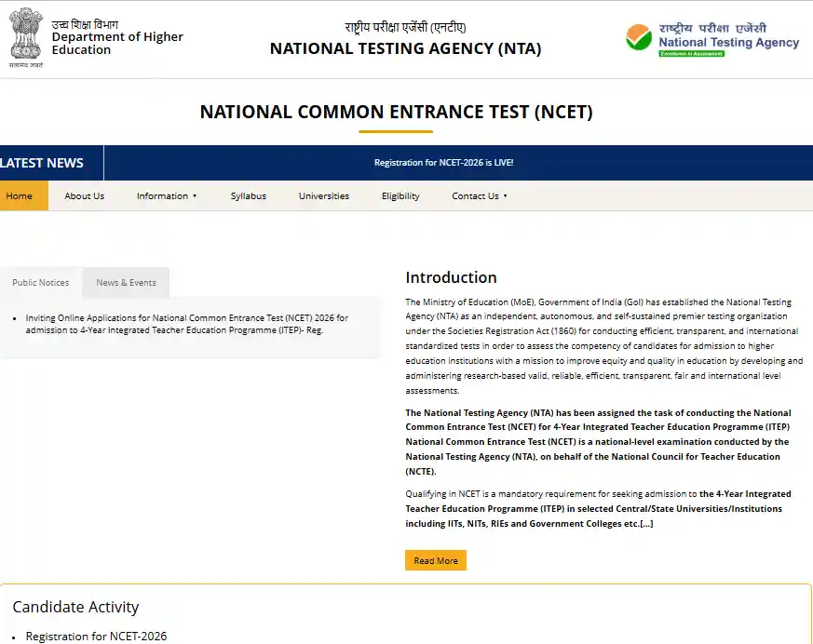This screenshot has height=644, width=813.
Task: Switch to the News & Events tab
Action: (125, 282)
